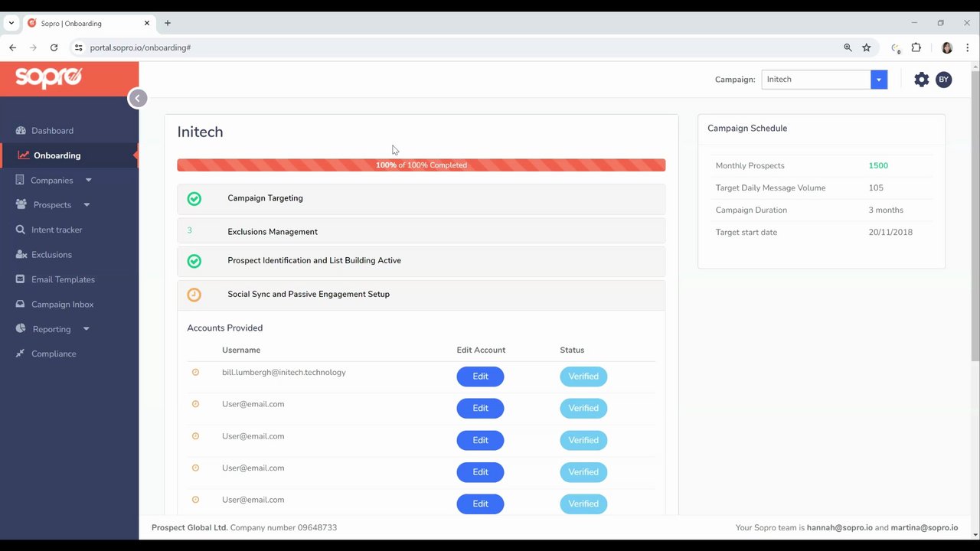The height and width of the screenshot is (551, 980).
Task: Click the Onboarding chart icon
Action: 24,155
